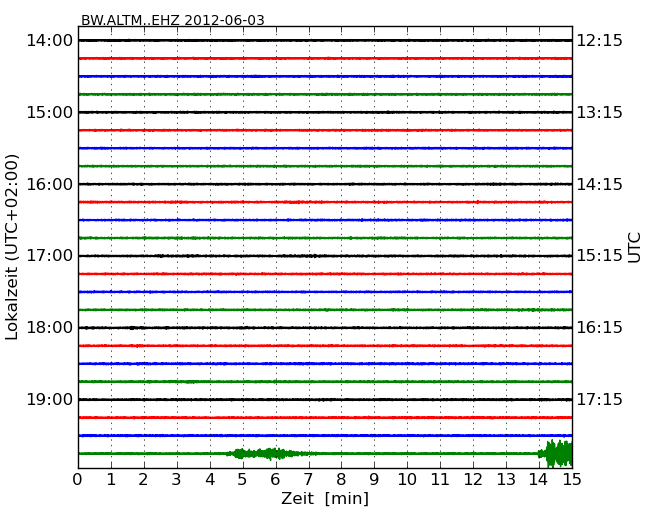Click the vertical UTC axis label
The height and width of the screenshot is (520, 650).
click(x=634, y=248)
